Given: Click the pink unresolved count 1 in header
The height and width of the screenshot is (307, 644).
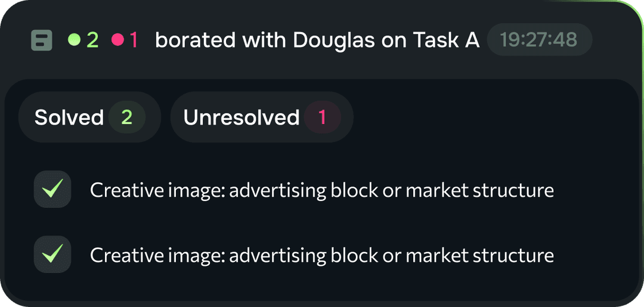Looking at the screenshot, I should coord(134,40).
